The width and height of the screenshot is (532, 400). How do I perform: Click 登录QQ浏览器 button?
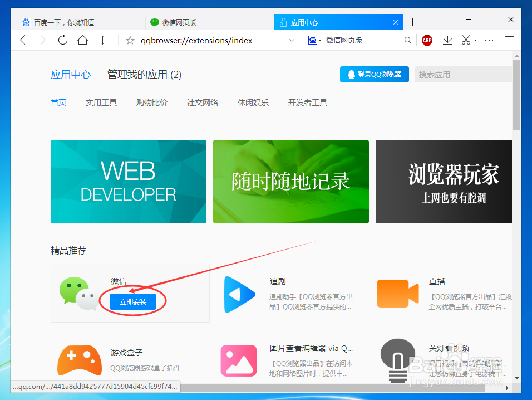point(374,74)
